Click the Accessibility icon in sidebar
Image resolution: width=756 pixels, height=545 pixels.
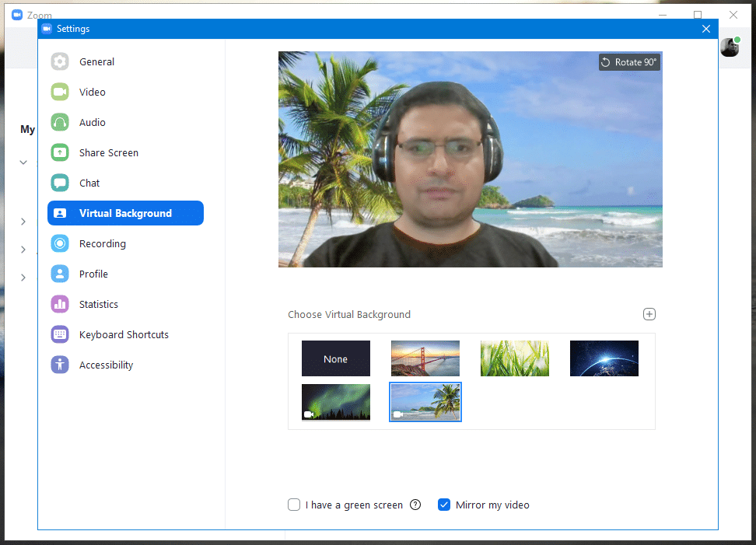(60, 365)
